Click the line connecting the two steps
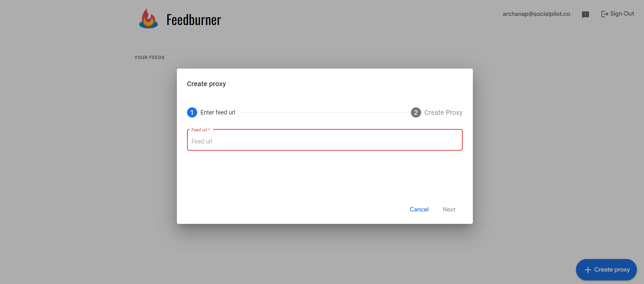Viewport: 644px width, 284px height. [323, 112]
